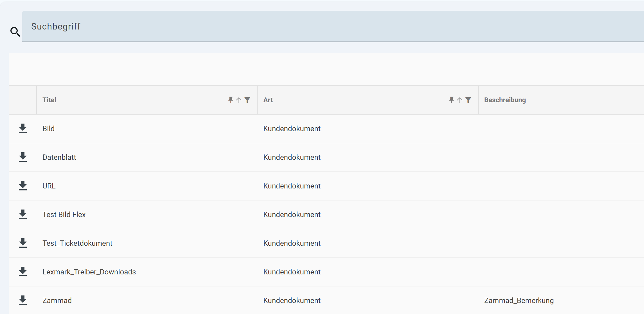The width and height of the screenshot is (644, 314).
Task: Download the Zammad document
Action: tap(23, 300)
